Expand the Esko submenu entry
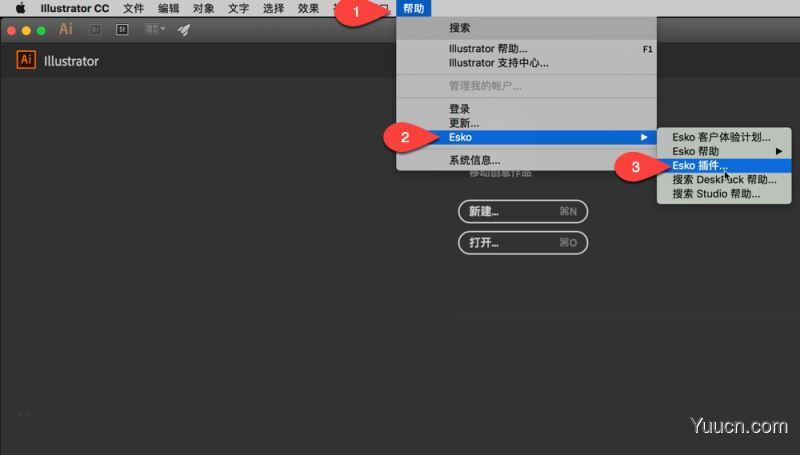Viewport: 800px width, 455px height. 526,137
